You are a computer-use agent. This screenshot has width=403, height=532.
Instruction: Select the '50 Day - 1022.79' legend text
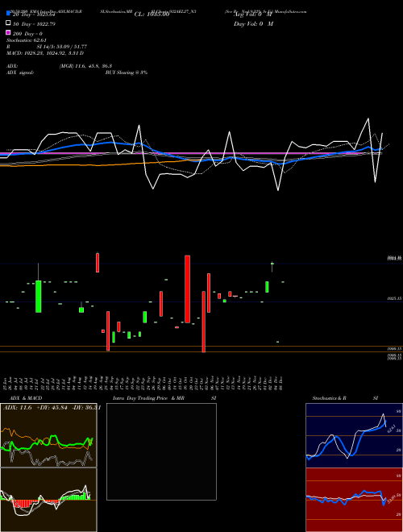pos(34,24)
